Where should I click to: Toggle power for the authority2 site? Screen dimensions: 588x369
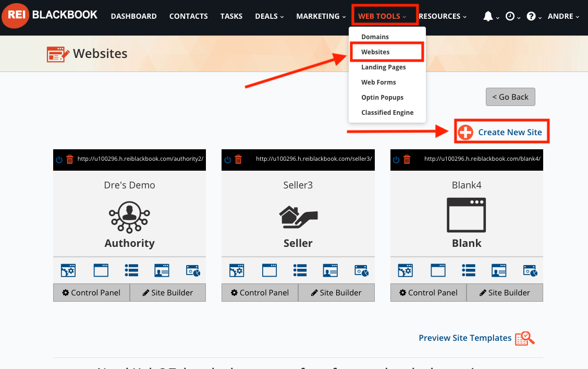(59, 160)
